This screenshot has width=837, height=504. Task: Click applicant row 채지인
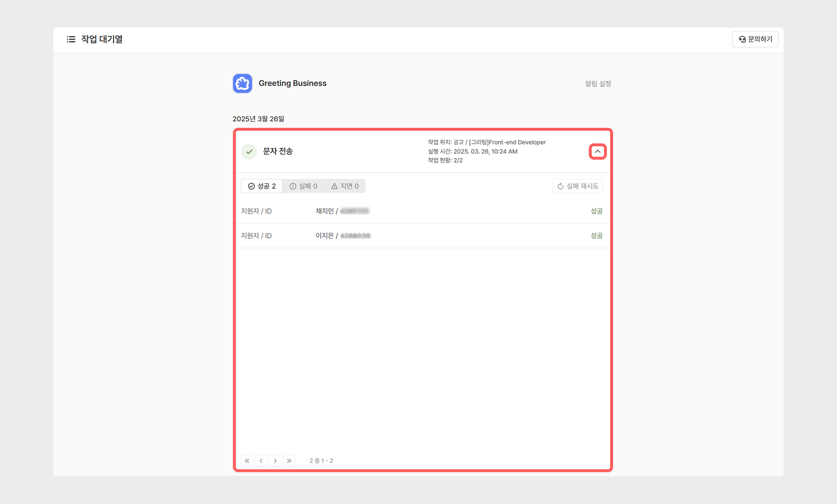325,211
